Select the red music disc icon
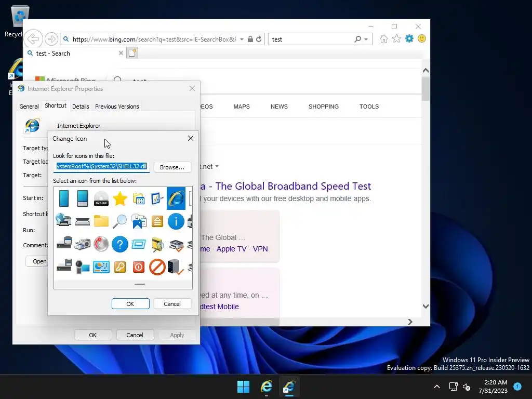 click(101, 244)
